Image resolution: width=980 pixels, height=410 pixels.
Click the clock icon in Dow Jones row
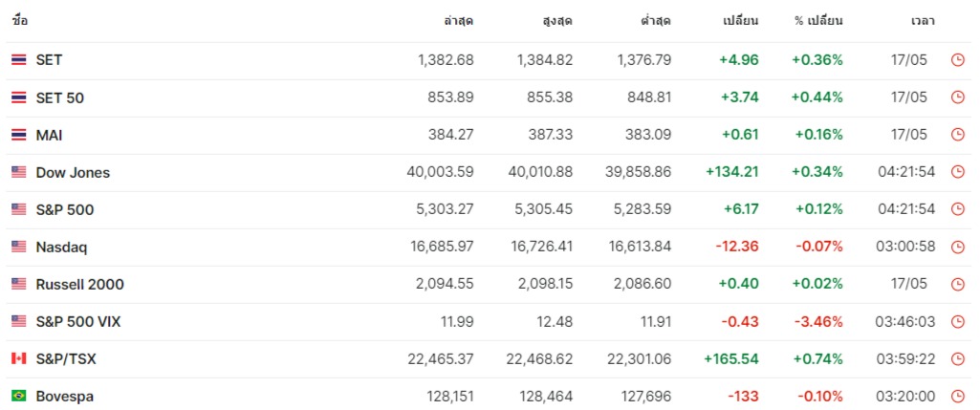(x=958, y=172)
